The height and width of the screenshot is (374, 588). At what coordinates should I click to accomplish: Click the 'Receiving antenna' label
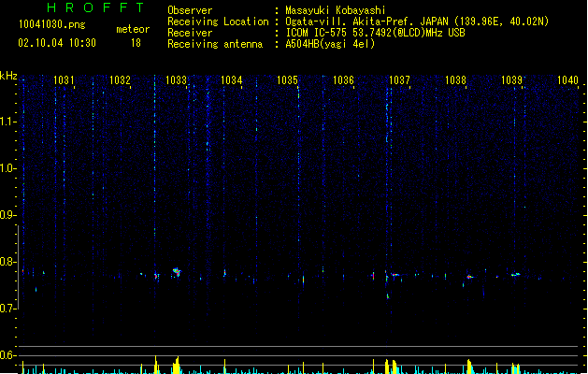215,44
